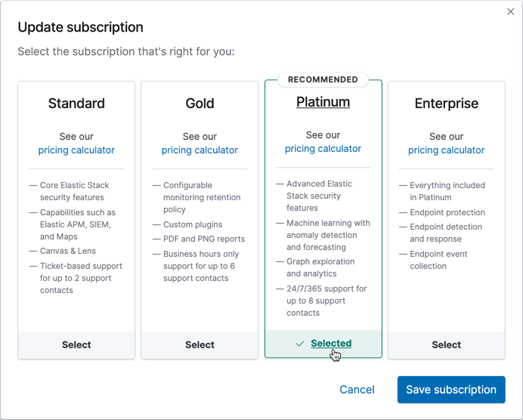Select the Gold subscription
The width and height of the screenshot is (523, 420).
click(x=200, y=344)
